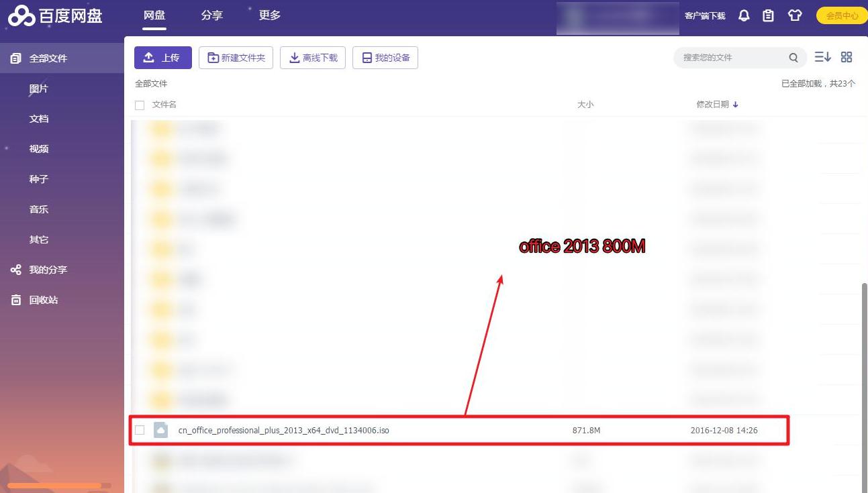868x493 pixels.
Task: Click the 离线下载 button
Action: point(313,58)
